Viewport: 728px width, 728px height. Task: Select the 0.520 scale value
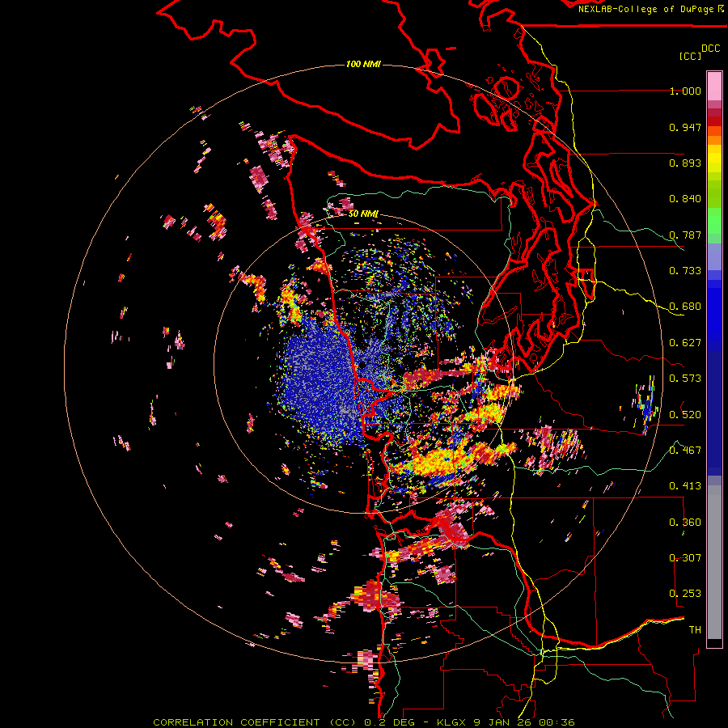pyautogui.click(x=685, y=415)
